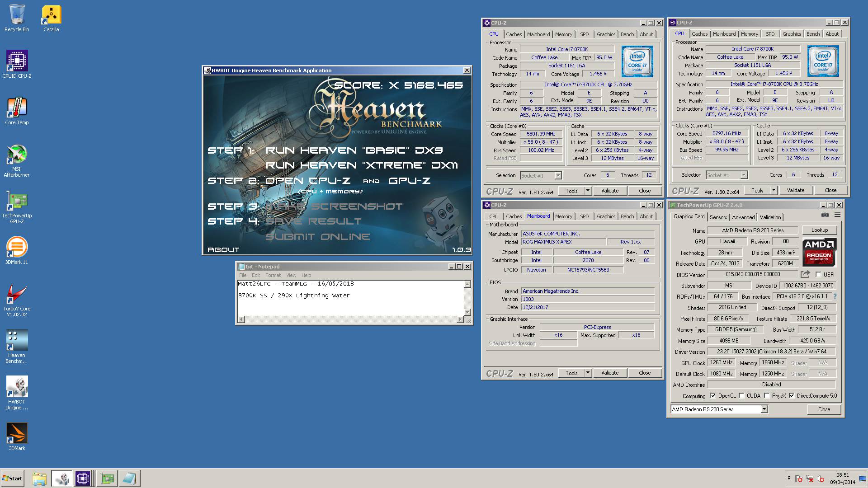Select the TechPowerUp GPU-Z desktop icon

(17, 207)
